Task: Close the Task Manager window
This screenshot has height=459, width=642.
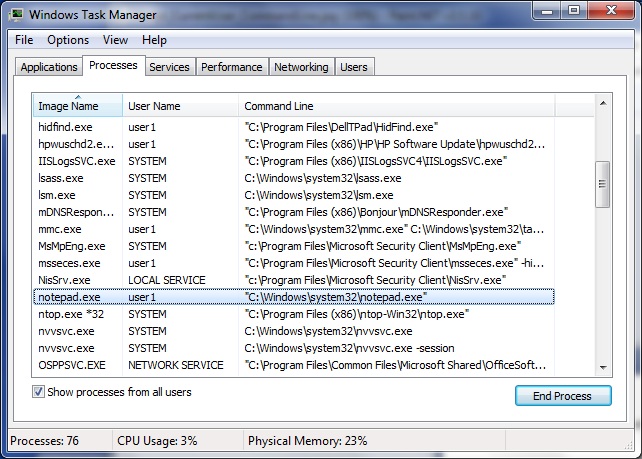Action: (611, 11)
